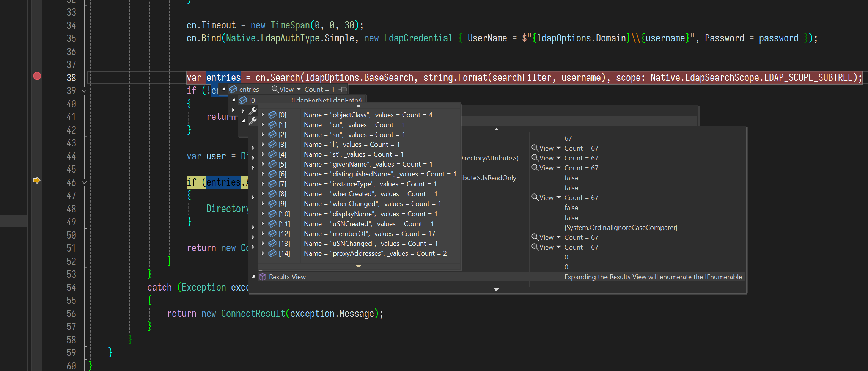Open the View dropdown arrow between the false pairs

pos(558,197)
